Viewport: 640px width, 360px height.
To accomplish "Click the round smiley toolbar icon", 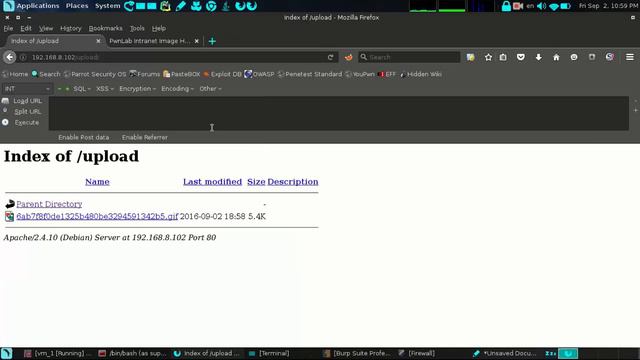I will (x=574, y=57).
